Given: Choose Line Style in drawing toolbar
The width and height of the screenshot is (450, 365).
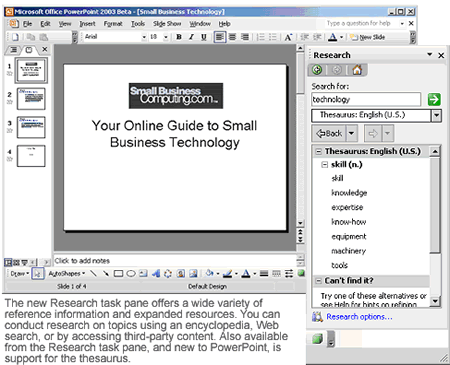Looking at the screenshot, I should (x=264, y=274).
